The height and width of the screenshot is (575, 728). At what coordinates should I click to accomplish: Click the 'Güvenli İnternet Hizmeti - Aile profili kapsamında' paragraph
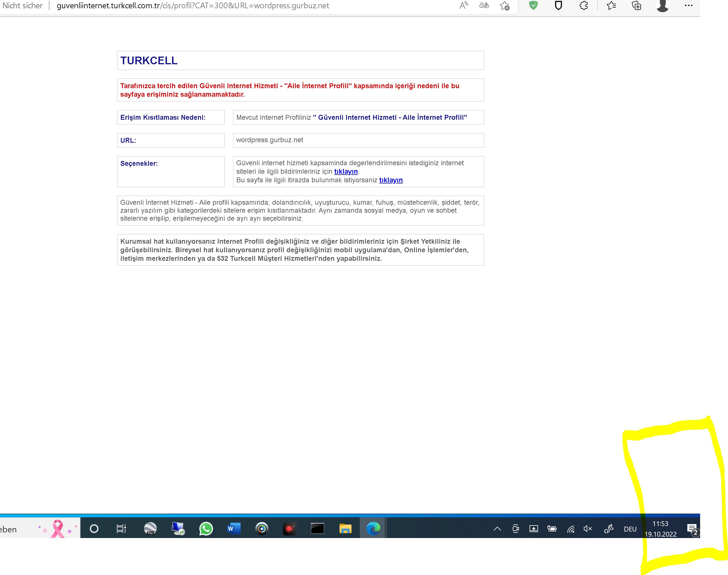pyautogui.click(x=300, y=210)
